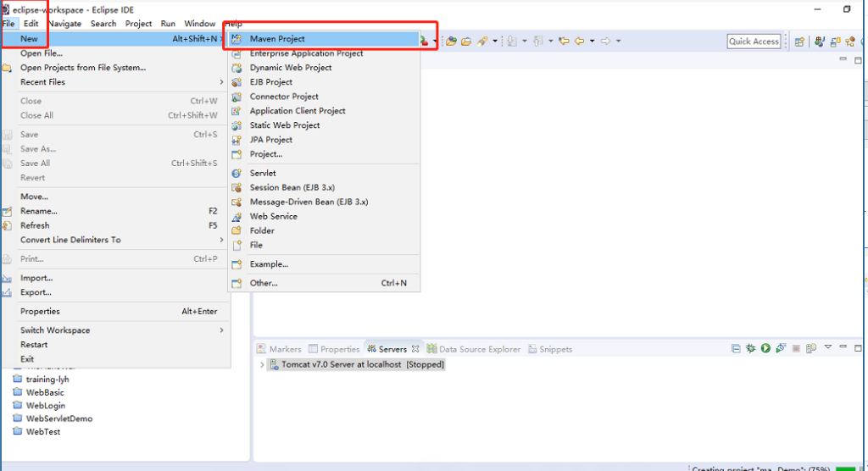Open the Run menu
Image resolution: width=868 pixels, height=471 pixels.
168,23
